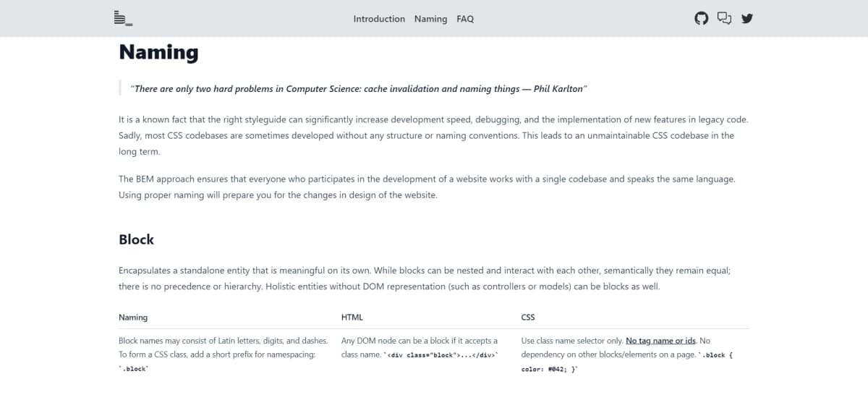Click the paragraph starting "The BEM approach"

[427, 187]
